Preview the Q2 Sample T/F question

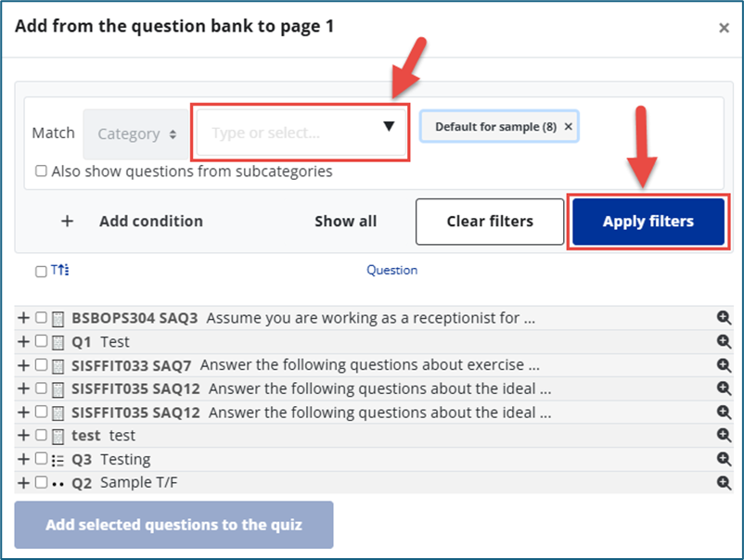(x=725, y=482)
